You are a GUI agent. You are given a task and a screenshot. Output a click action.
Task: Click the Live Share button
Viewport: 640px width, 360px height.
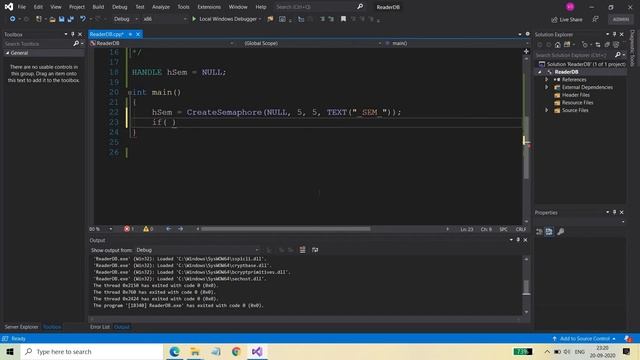[x=567, y=20]
